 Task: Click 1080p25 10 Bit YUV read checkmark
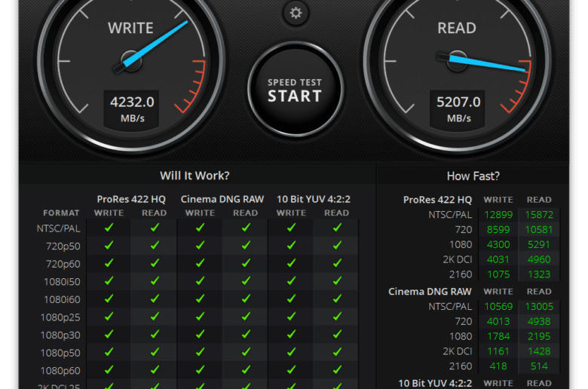point(337,317)
